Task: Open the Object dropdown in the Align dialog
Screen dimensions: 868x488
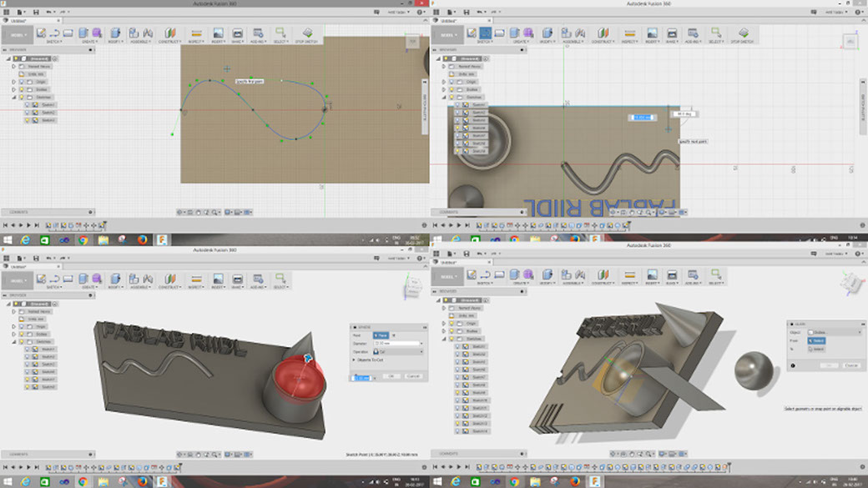Action: [x=835, y=333]
